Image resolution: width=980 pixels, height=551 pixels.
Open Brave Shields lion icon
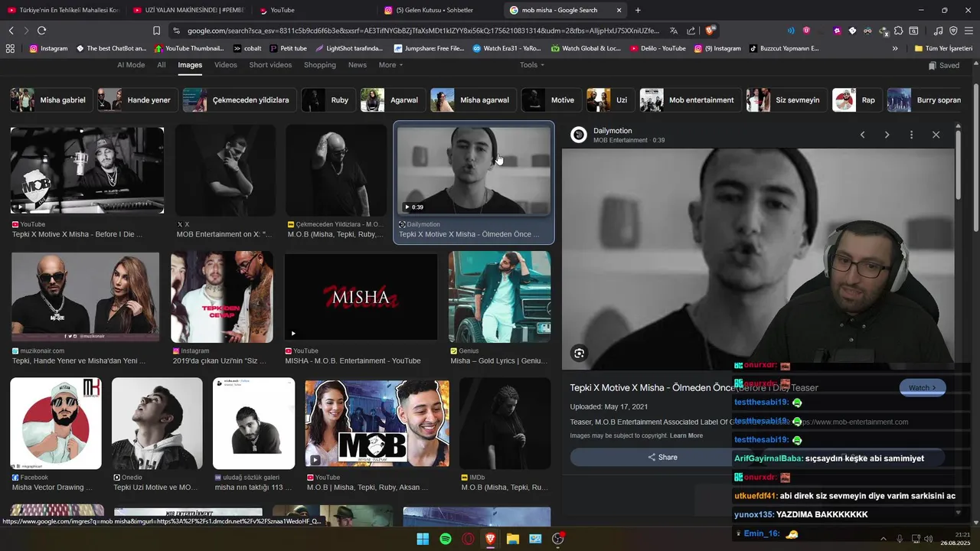[x=710, y=31]
